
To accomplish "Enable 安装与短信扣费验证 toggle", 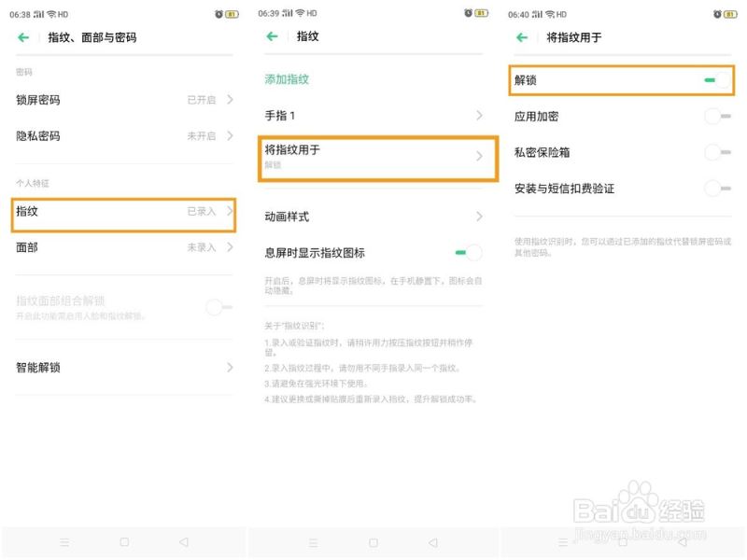I will click(717, 189).
